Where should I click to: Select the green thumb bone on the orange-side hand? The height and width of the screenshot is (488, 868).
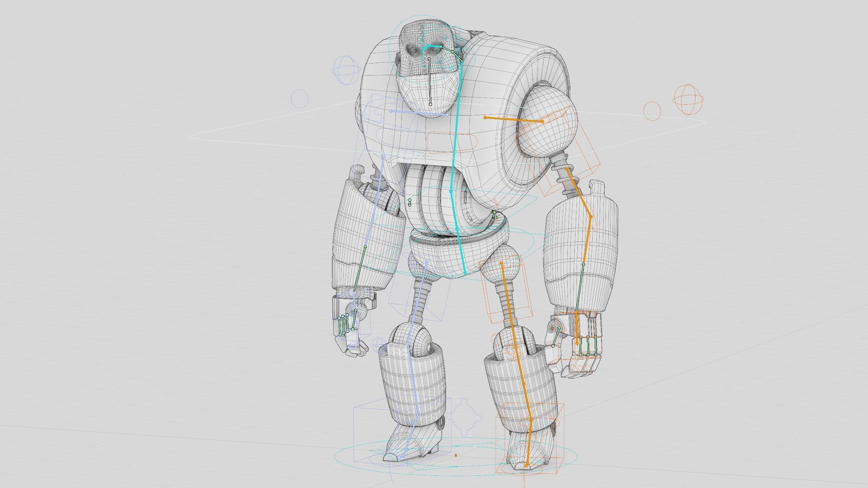click(556, 337)
